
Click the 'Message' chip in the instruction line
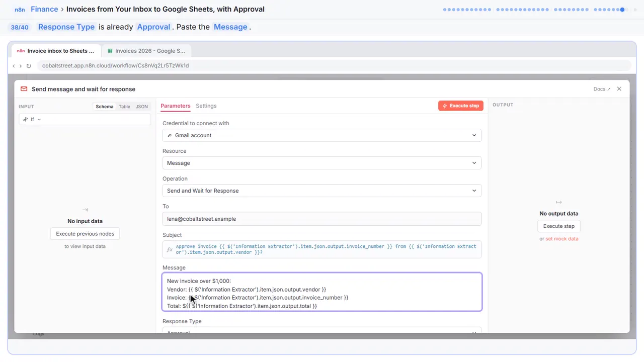tap(230, 27)
